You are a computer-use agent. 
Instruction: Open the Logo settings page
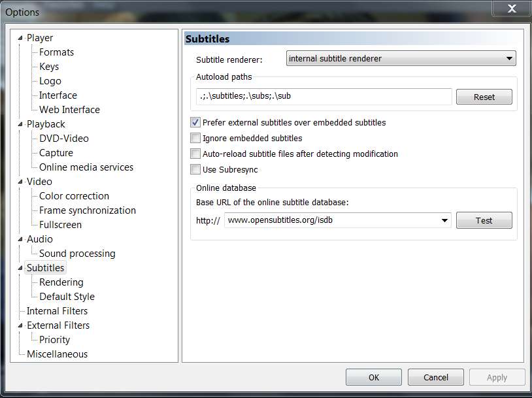tap(50, 81)
